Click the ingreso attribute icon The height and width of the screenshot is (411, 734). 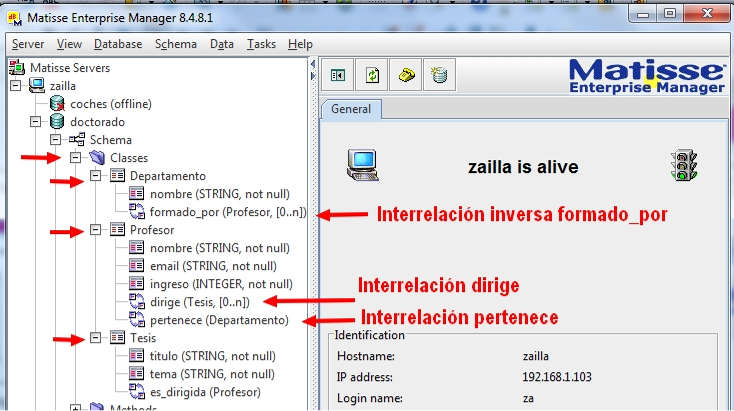[136, 284]
